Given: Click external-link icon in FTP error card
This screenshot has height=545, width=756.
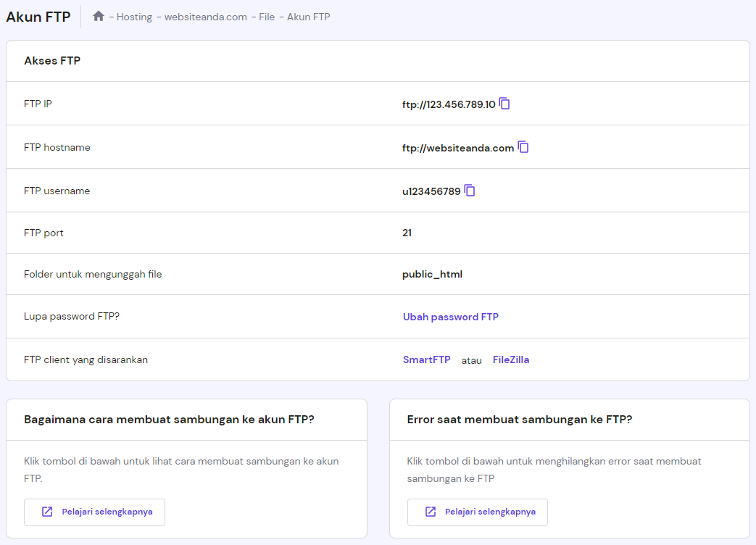Looking at the screenshot, I should pyautogui.click(x=431, y=512).
